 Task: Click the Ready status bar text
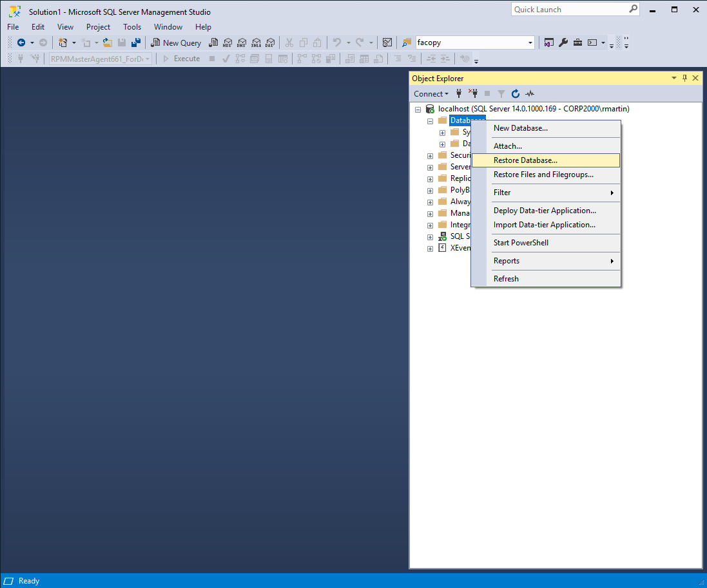29,581
